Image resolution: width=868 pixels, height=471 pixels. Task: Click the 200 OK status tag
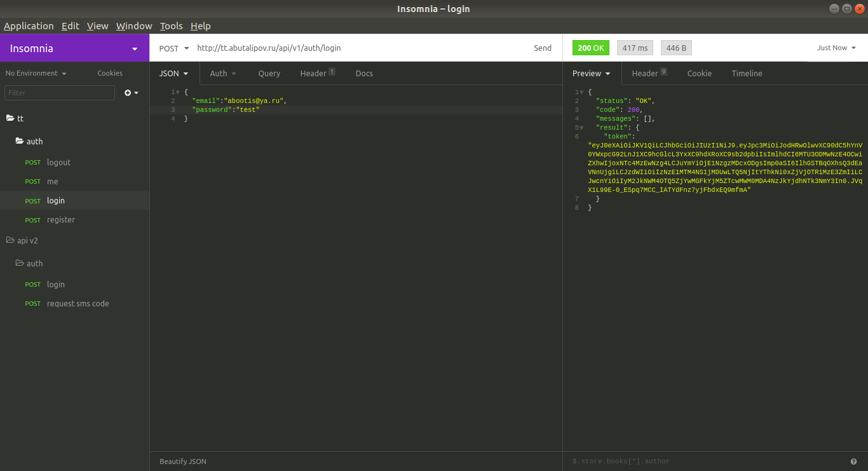point(591,48)
